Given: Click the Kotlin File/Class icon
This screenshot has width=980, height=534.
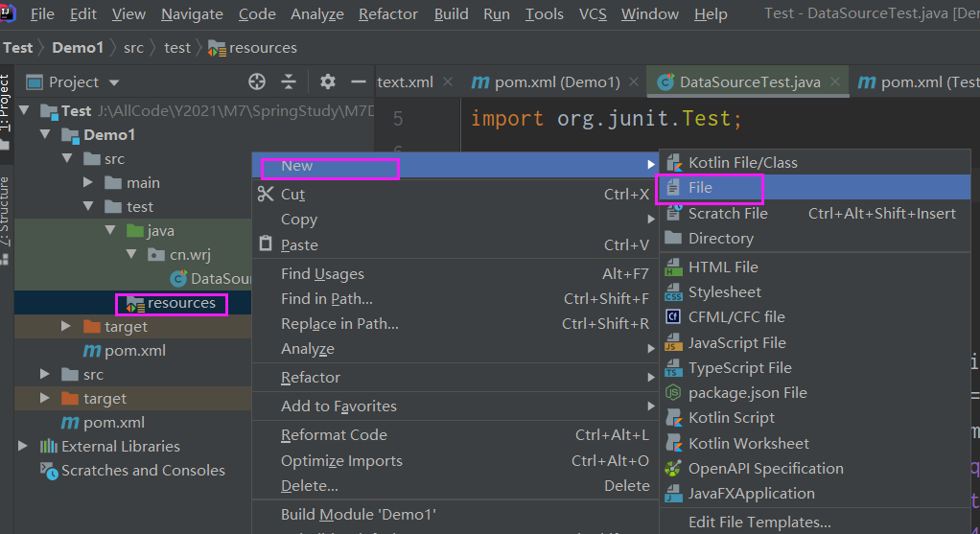Looking at the screenshot, I should [674, 162].
